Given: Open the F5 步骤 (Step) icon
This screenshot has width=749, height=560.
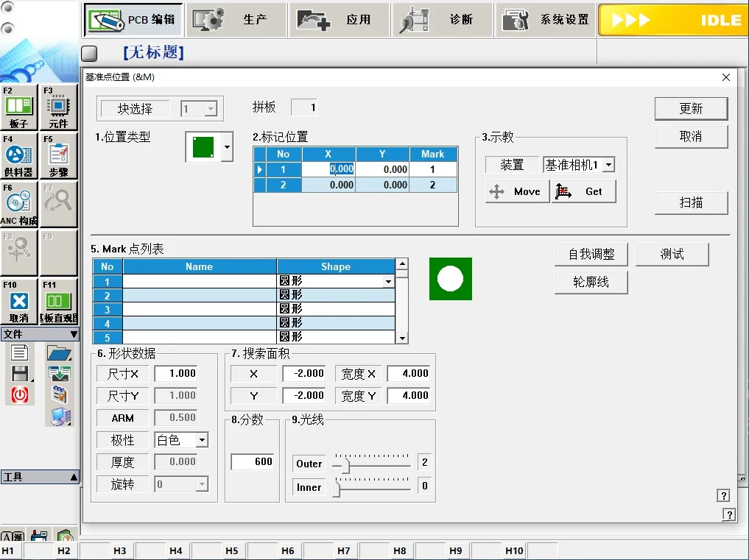Looking at the screenshot, I should coord(58,155).
